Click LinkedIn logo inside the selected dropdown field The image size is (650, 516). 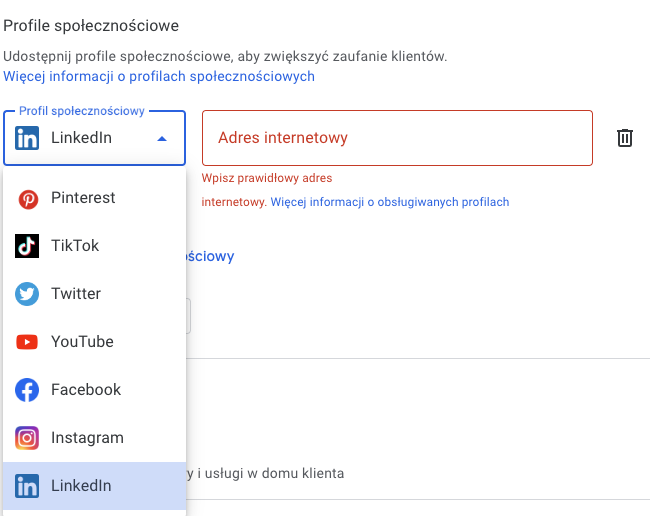click(27, 138)
